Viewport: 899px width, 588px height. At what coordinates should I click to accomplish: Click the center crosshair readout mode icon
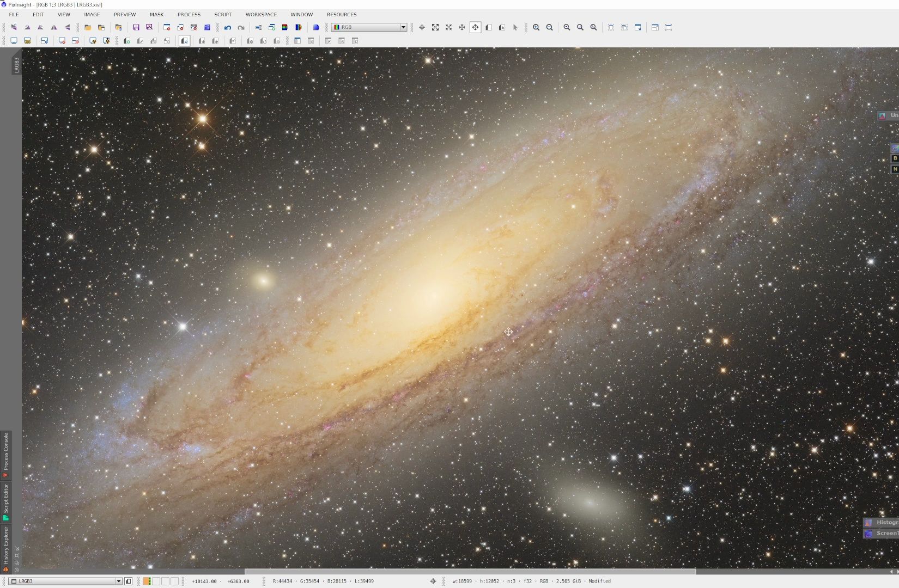tap(422, 27)
